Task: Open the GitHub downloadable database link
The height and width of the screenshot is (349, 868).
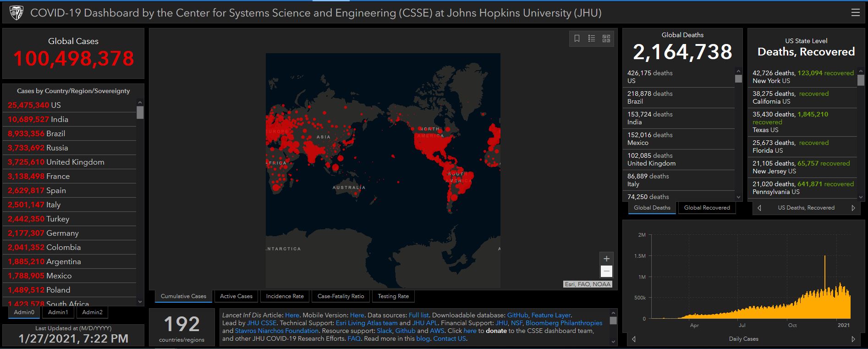Action: (x=517, y=315)
